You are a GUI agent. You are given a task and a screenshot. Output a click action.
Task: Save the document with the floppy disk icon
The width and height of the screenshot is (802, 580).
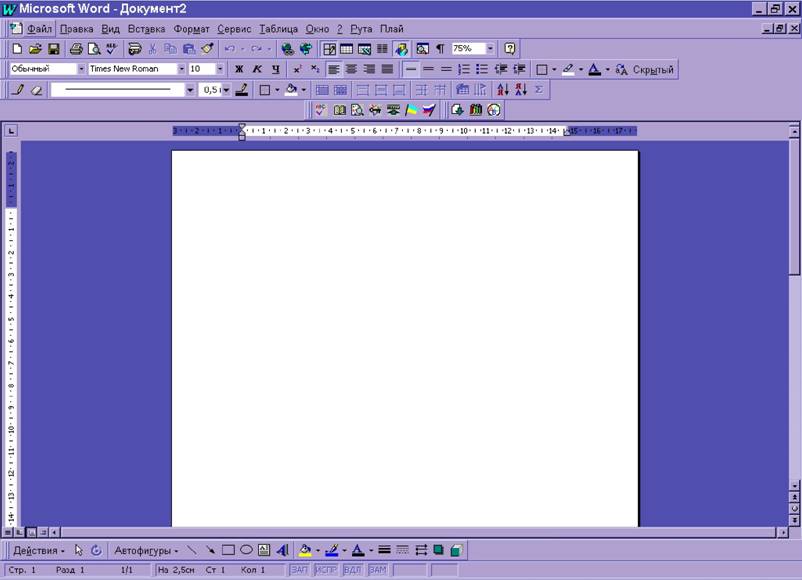pyautogui.click(x=54, y=49)
